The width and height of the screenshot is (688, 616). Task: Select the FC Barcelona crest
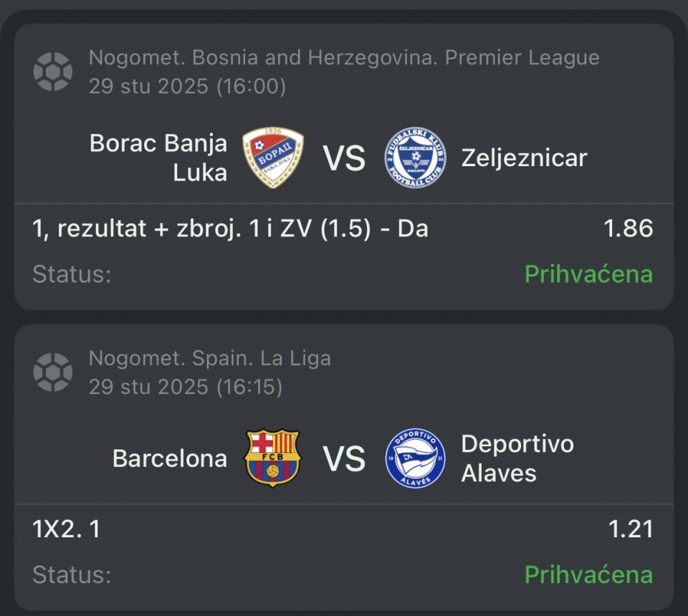click(272, 458)
